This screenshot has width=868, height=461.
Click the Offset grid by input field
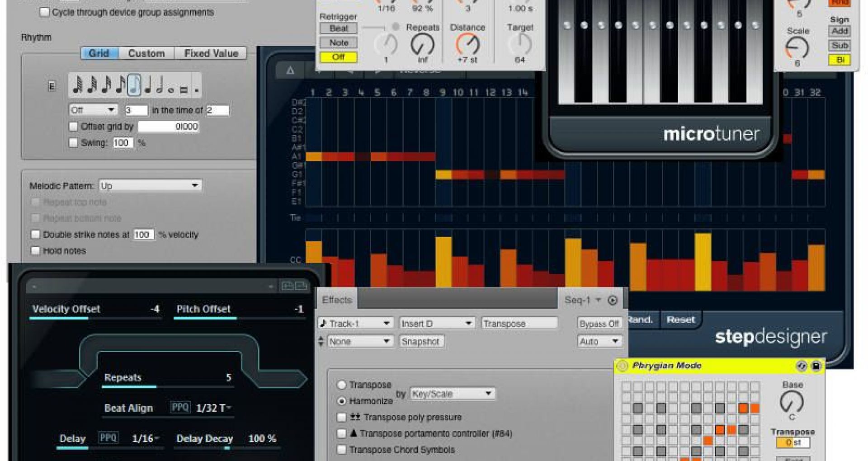[x=168, y=127]
